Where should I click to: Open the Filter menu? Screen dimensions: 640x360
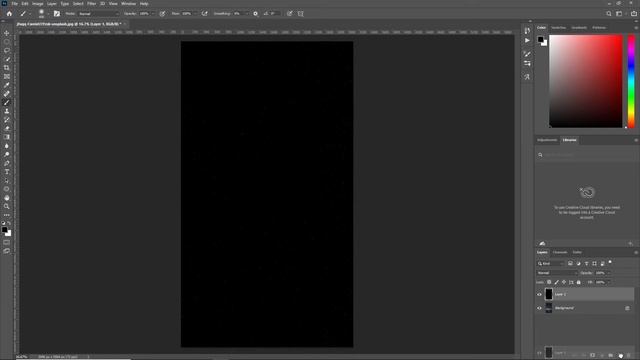click(91, 4)
